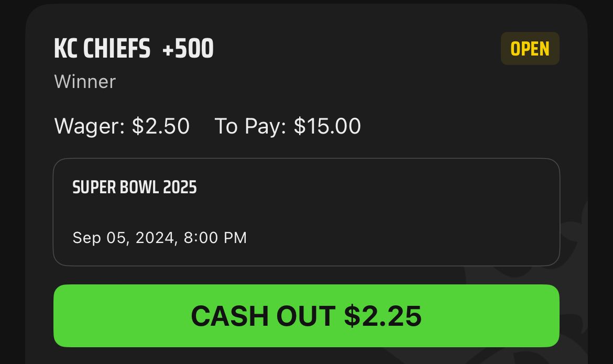
Task: Tap the $15.00 payout amount
Action: point(327,126)
